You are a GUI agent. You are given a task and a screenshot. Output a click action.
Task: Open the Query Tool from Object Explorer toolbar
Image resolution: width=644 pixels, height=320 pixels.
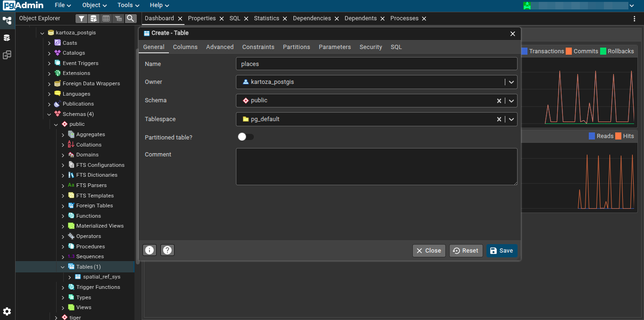point(94,18)
